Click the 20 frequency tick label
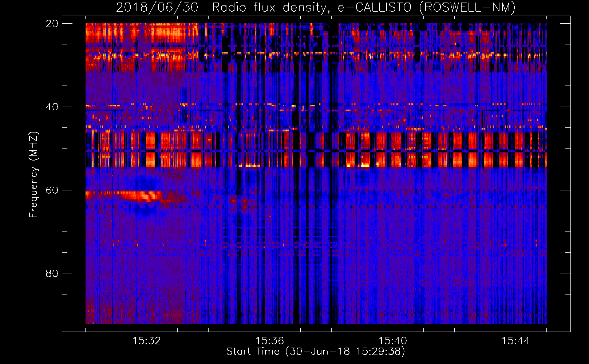This screenshot has width=589, height=364. click(x=52, y=24)
